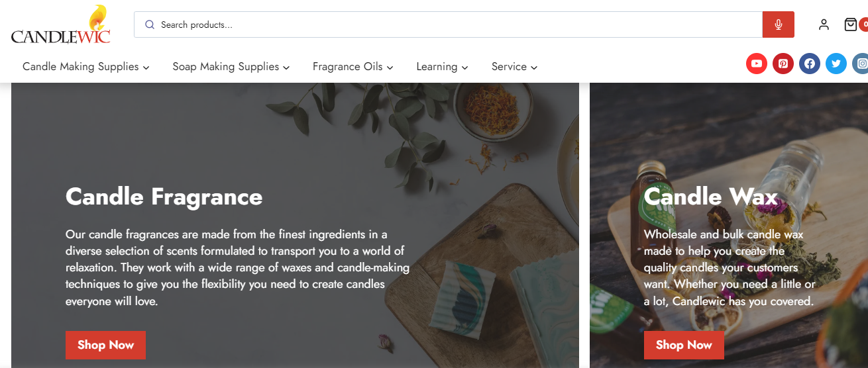Focus the Search products field

pyautogui.click(x=457, y=25)
